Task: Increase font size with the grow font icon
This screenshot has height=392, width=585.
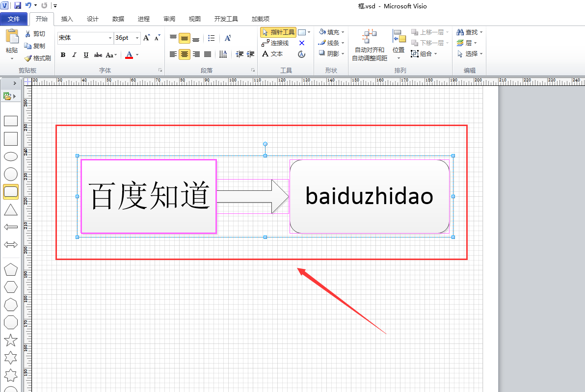Action: coord(147,38)
